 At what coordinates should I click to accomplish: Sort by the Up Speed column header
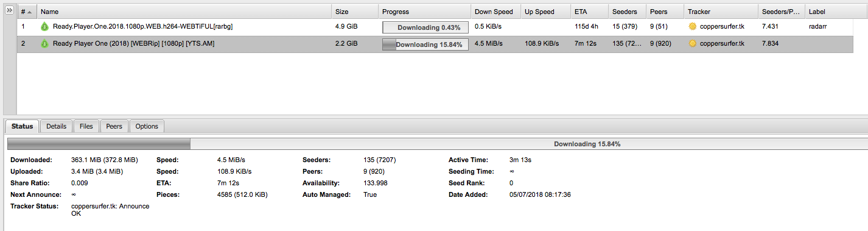point(545,12)
